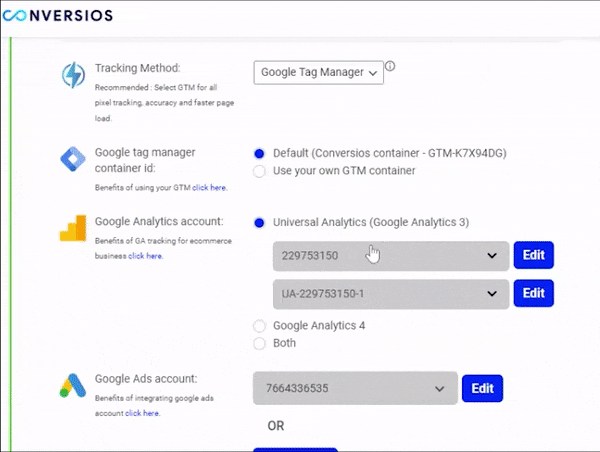Click the Google Ads logo icon

pyautogui.click(x=73, y=385)
